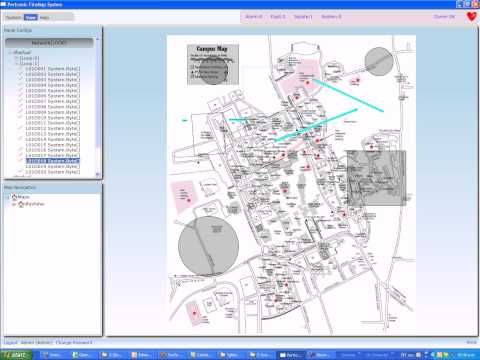Click the check icon beside L01D008

[x=21, y=107]
